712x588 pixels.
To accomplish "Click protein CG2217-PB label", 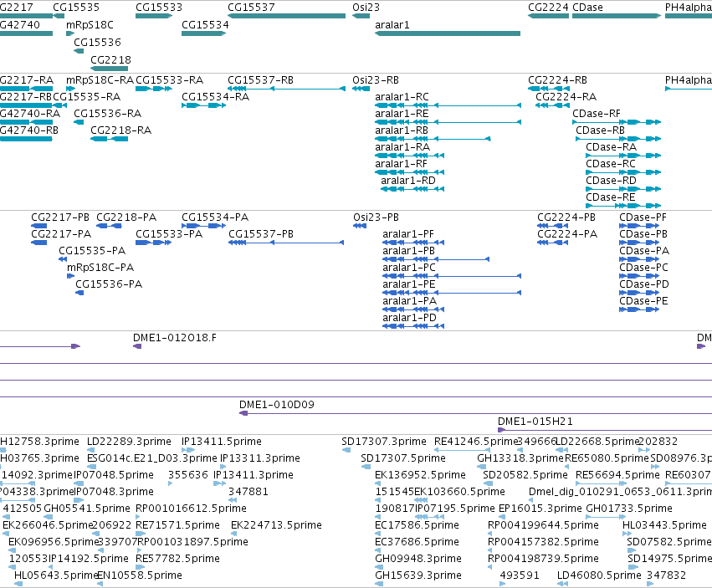I will pos(60,217).
